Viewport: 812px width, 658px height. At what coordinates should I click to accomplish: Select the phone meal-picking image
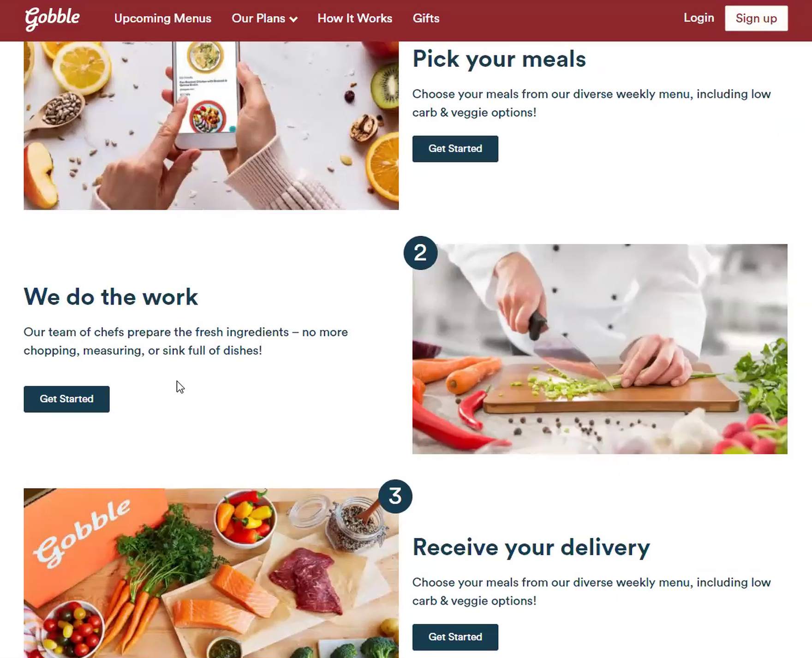pyautogui.click(x=211, y=126)
